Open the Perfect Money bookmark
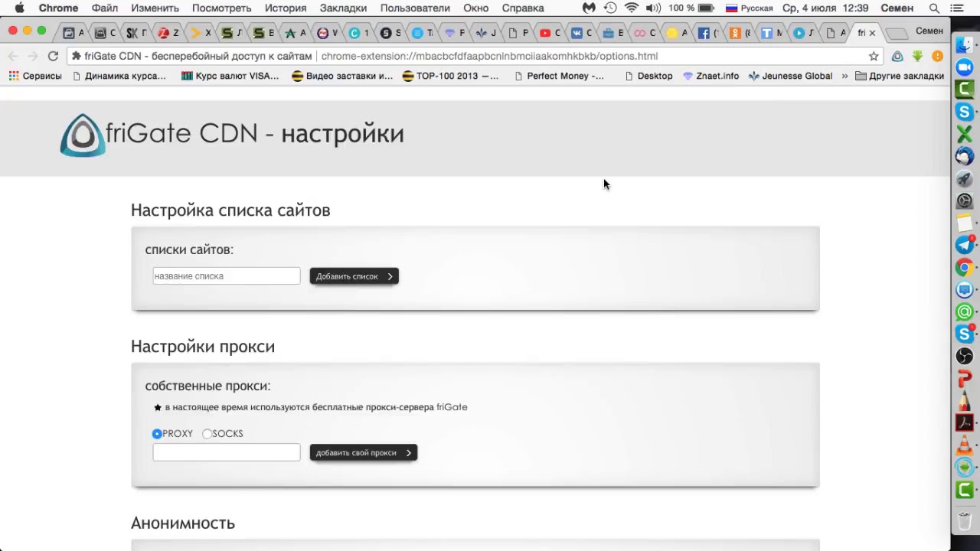 (x=559, y=76)
